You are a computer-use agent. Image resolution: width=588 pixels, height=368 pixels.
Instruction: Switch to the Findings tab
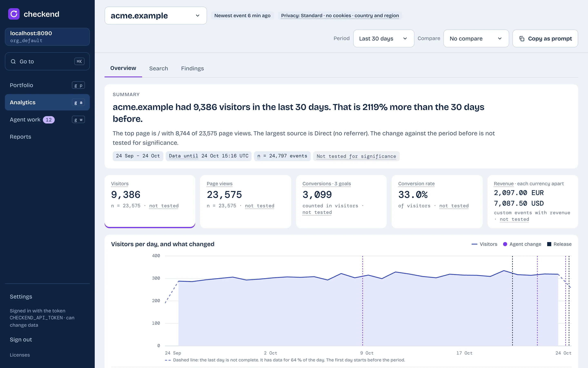point(193,68)
